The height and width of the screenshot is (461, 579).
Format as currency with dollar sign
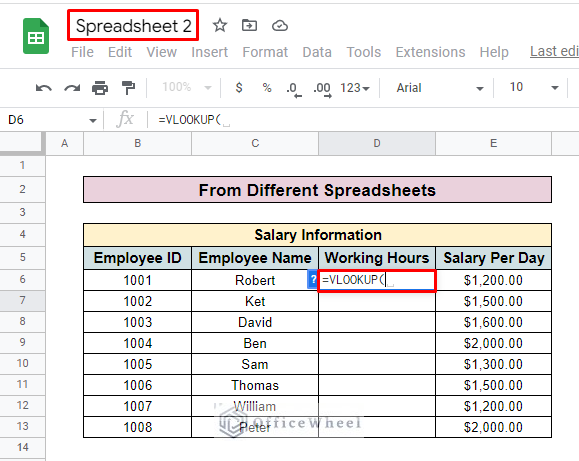(x=239, y=88)
